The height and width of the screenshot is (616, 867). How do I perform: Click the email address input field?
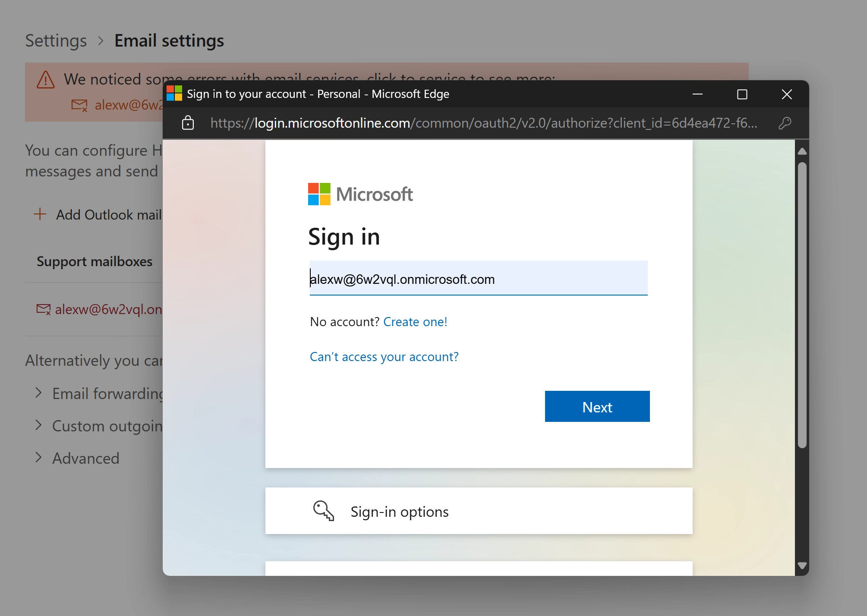pos(479,278)
